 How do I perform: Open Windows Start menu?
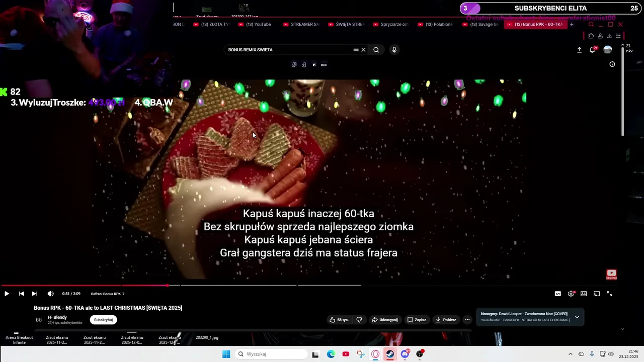point(226,354)
